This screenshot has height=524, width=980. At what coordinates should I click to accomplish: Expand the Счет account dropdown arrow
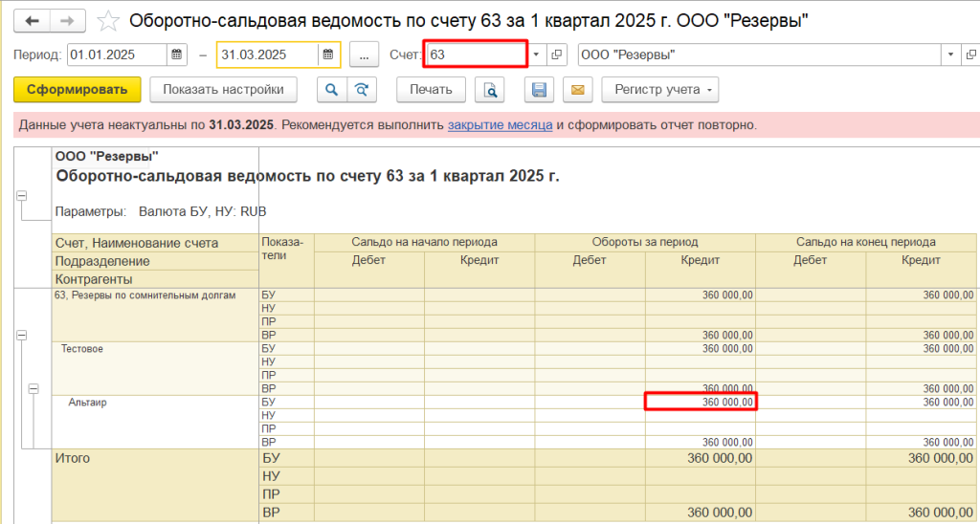(x=536, y=55)
